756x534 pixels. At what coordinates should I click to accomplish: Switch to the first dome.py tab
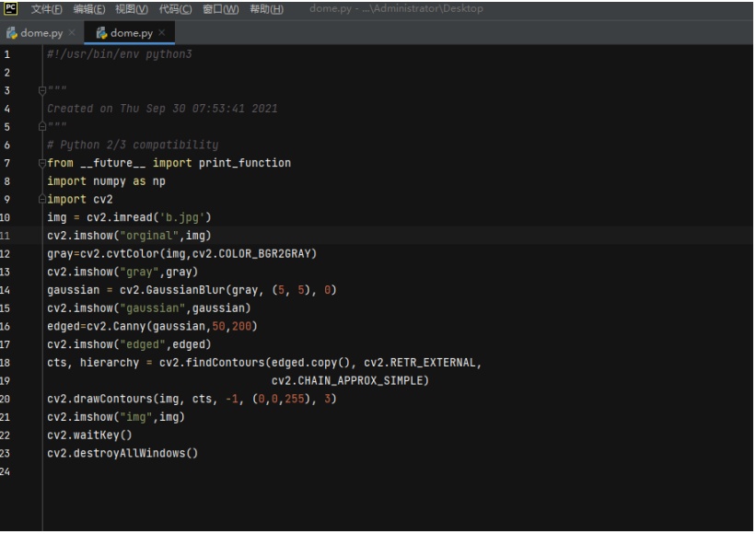pyautogui.click(x=41, y=33)
